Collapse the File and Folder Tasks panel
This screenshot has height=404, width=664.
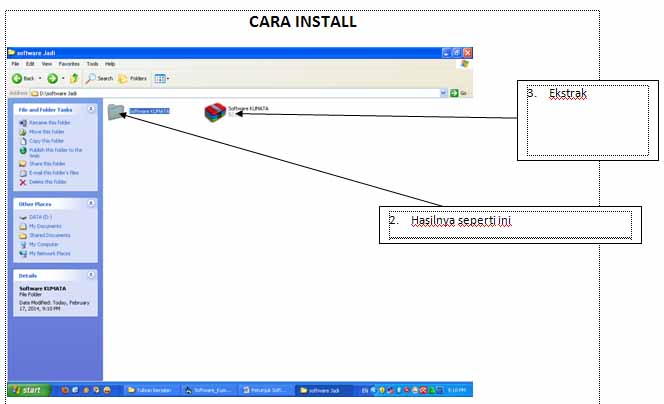click(x=91, y=109)
